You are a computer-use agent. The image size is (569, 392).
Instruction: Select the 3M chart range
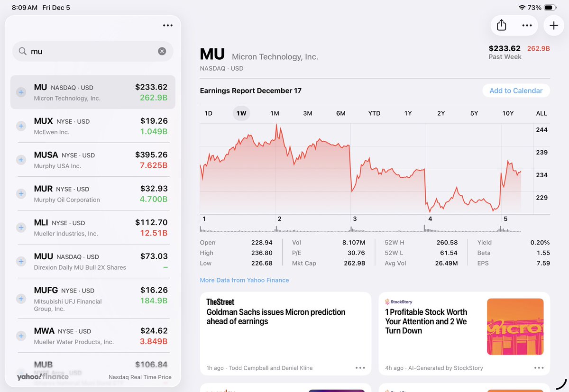(308, 113)
